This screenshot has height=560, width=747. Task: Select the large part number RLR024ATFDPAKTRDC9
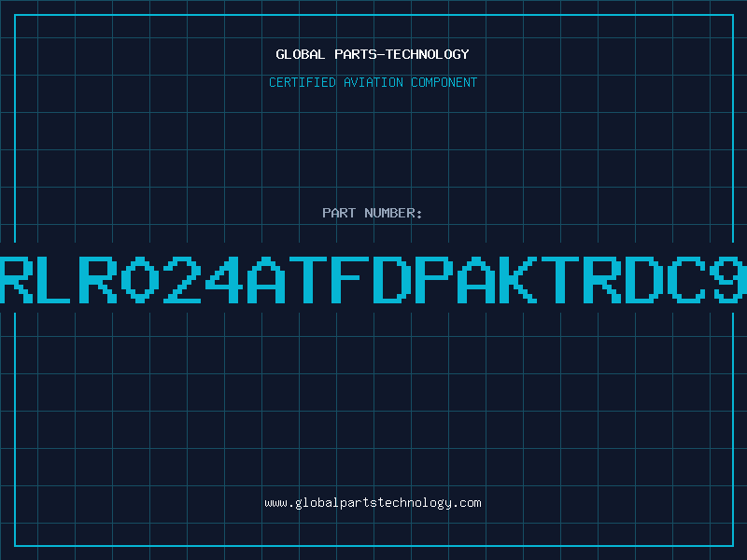pos(373,279)
